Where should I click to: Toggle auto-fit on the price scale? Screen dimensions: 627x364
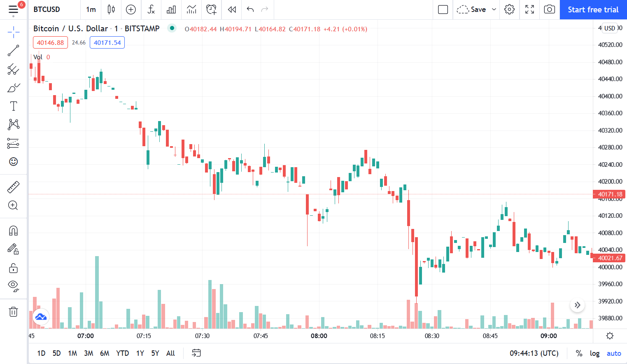coord(614,353)
